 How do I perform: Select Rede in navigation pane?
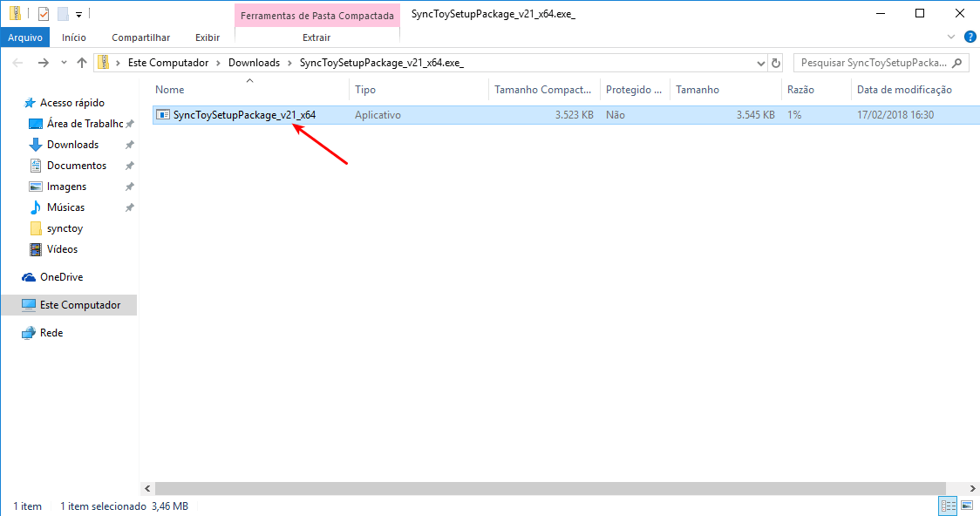[x=51, y=333]
